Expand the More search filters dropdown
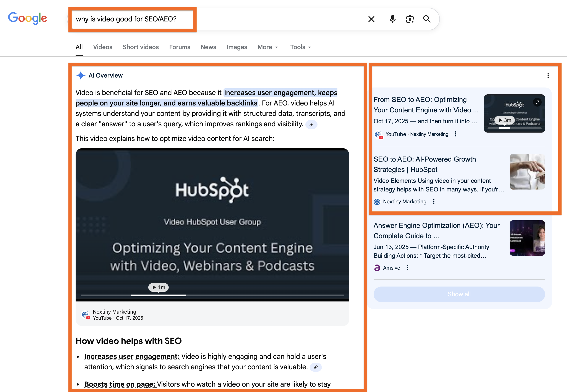Screen dimensions: 567x392 pos(268,47)
